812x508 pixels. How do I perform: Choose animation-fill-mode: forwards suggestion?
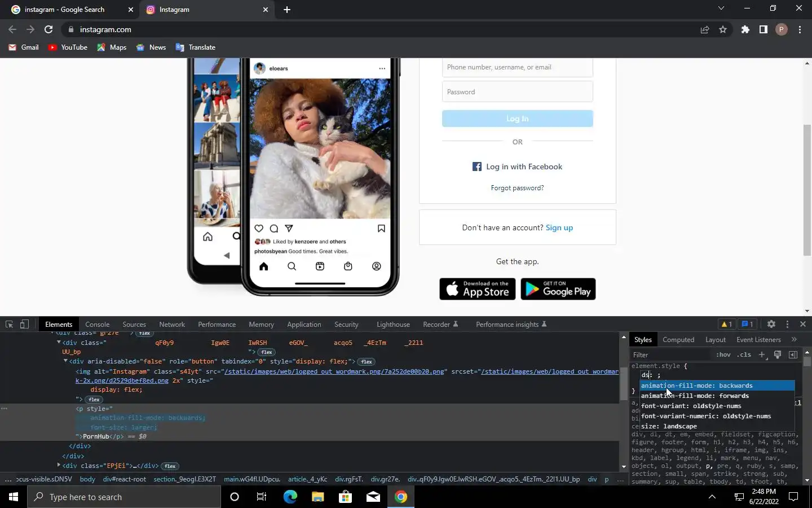(x=717, y=396)
